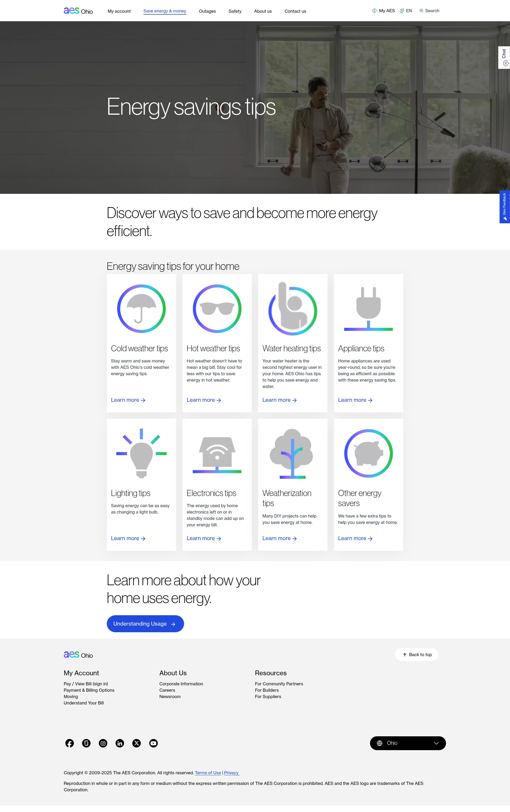Open Corporate Information link

[x=181, y=684]
